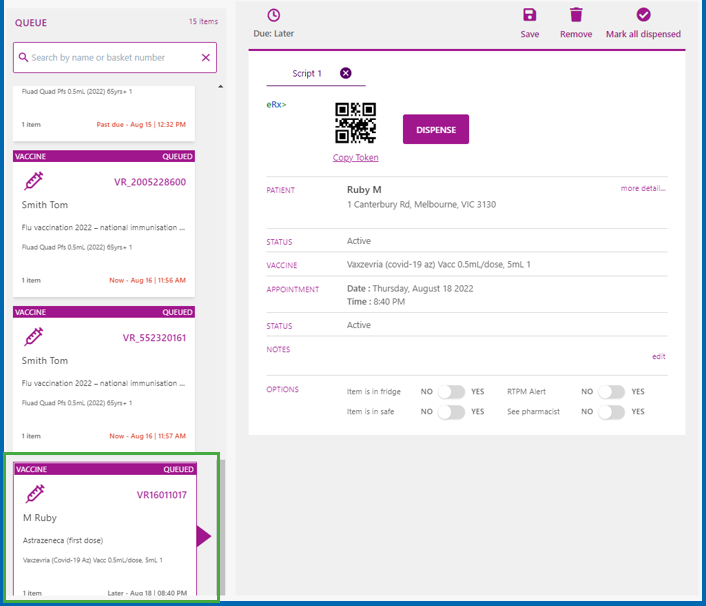Click the Save floppy disk icon
The image size is (706, 606).
(530, 15)
